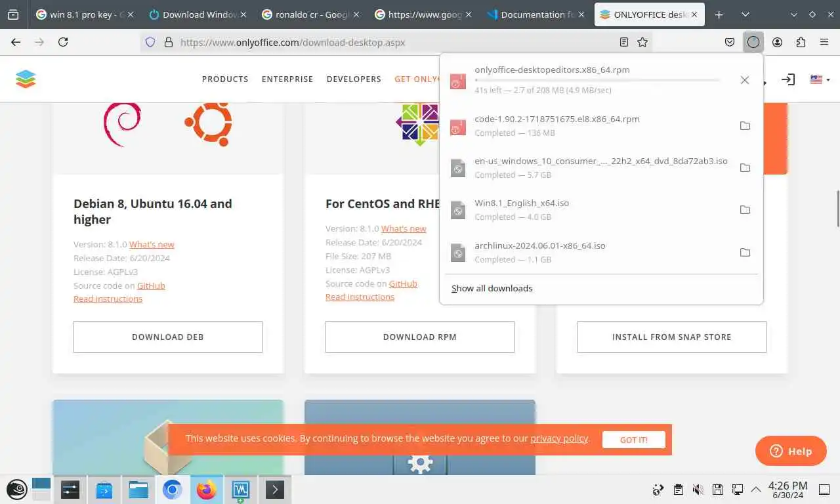
Task: Open Debian card's GitHub source link
Action: tap(151, 285)
